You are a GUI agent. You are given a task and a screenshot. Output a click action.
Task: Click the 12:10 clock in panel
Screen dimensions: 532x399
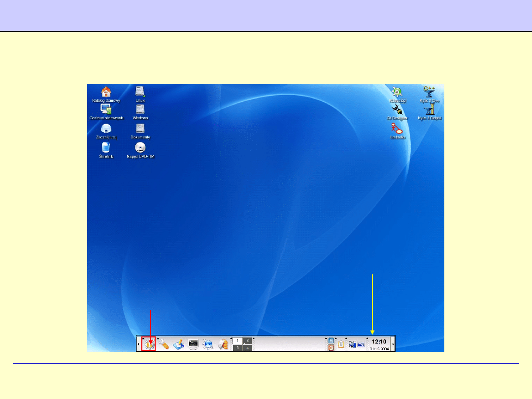click(x=379, y=341)
